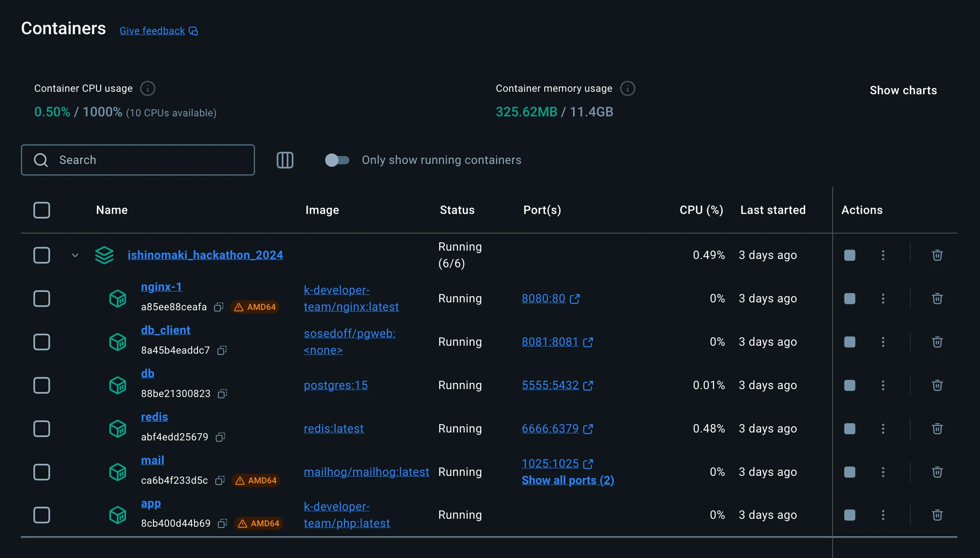Check the select-all header checkbox

tap(42, 210)
